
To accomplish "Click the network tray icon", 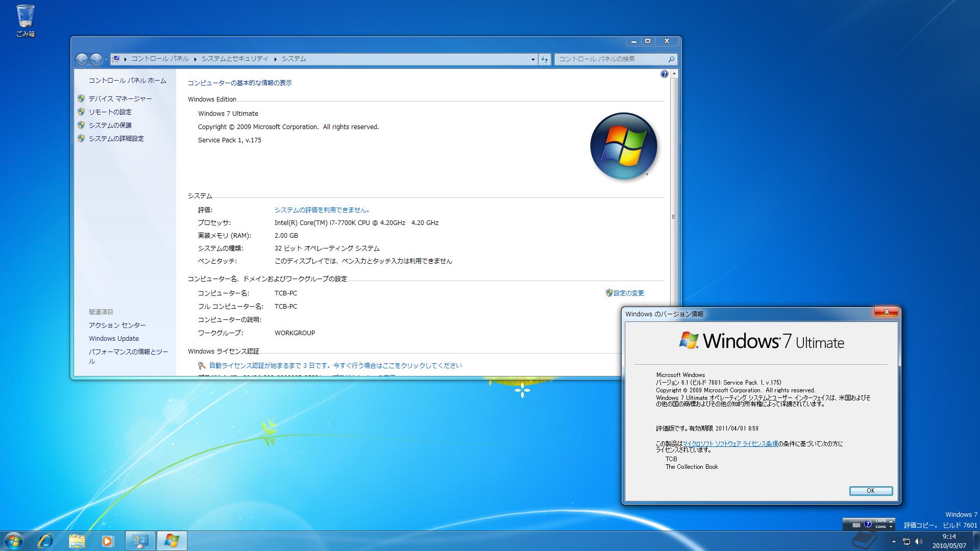I will (906, 541).
